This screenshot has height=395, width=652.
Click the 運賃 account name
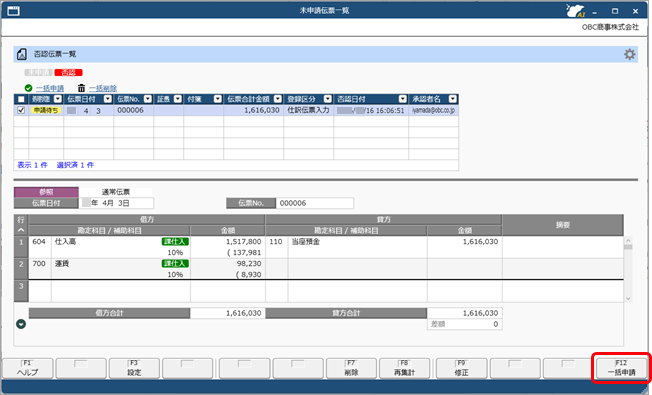(x=62, y=264)
